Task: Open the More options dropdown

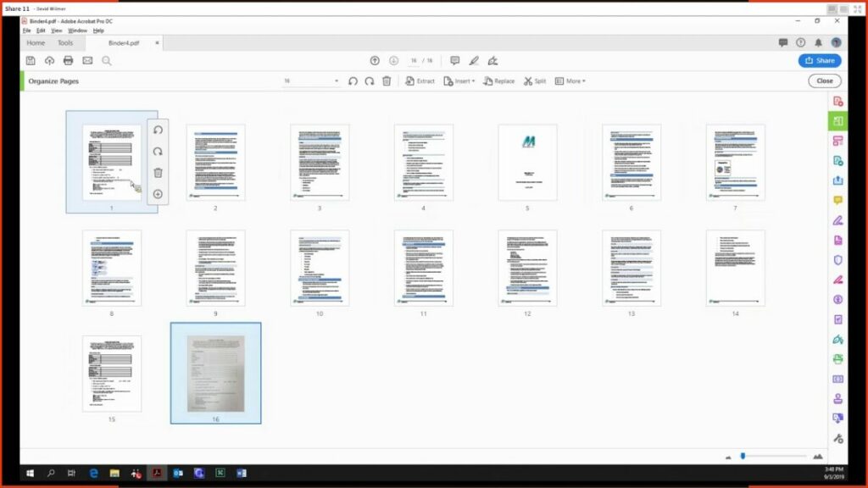Action: click(573, 80)
